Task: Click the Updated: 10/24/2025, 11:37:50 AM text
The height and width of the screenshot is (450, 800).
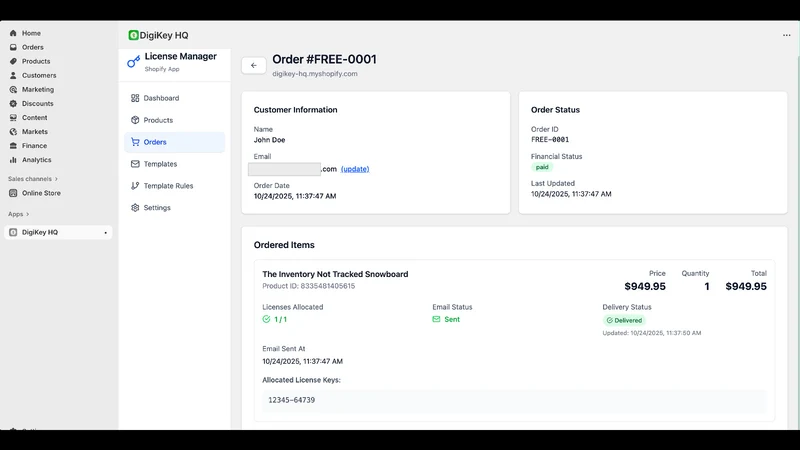Action: click(652, 333)
